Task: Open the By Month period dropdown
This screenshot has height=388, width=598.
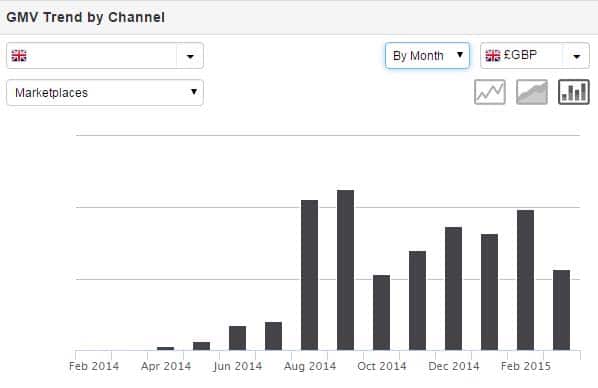Action: click(427, 56)
